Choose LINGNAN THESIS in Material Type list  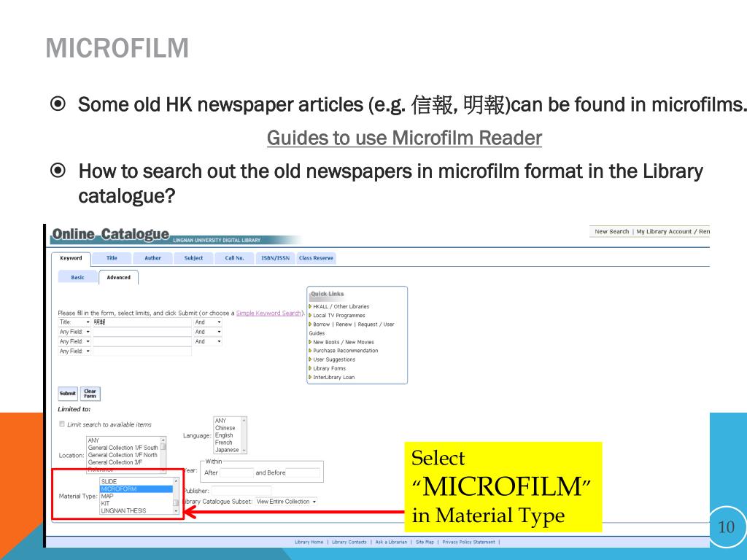136,510
